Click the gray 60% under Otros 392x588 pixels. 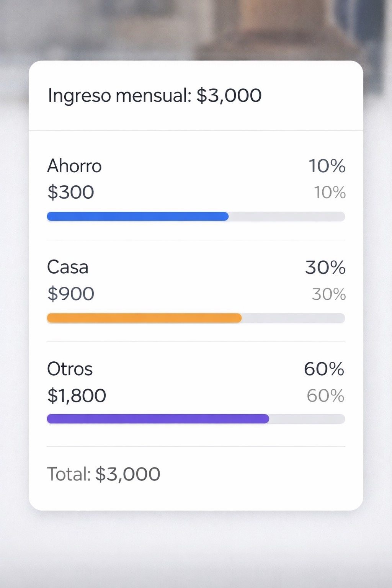(x=325, y=396)
